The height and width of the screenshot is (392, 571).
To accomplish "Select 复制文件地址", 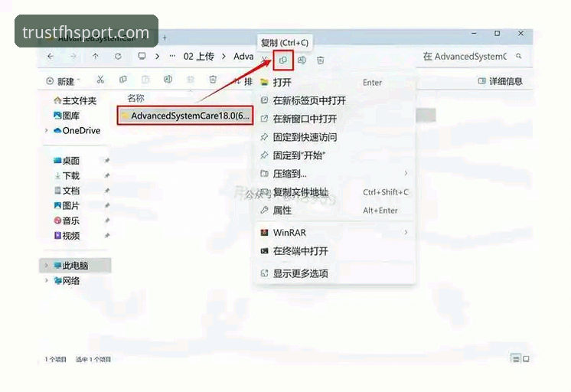I will (334, 192).
